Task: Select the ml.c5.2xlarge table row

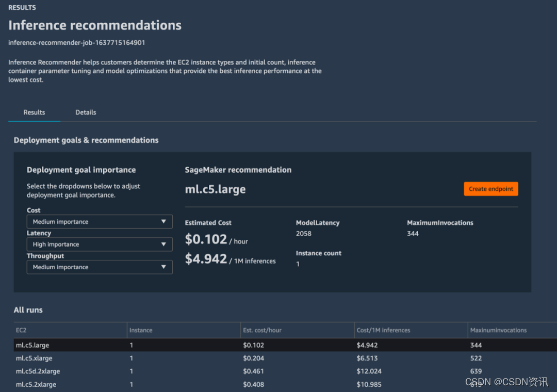Action: [x=285, y=385]
